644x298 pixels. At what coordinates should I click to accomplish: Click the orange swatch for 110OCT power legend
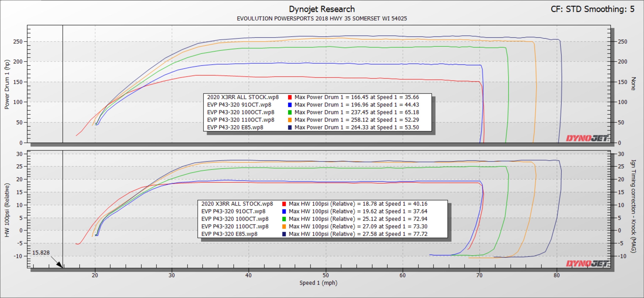point(290,120)
